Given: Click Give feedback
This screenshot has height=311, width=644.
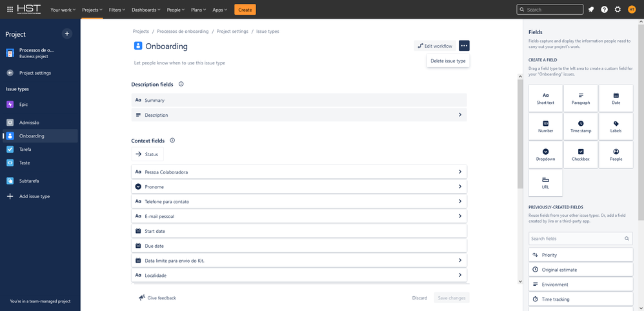Looking at the screenshot, I should point(157,298).
